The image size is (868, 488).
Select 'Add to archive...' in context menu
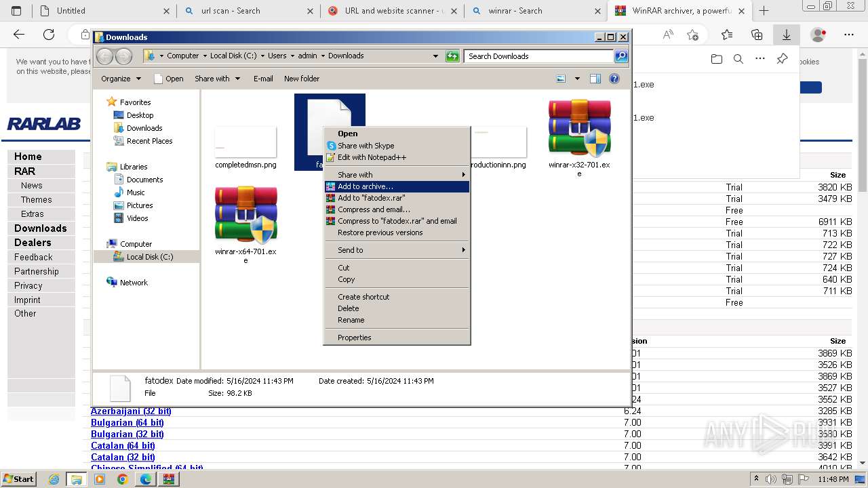(x=397, y=186)
